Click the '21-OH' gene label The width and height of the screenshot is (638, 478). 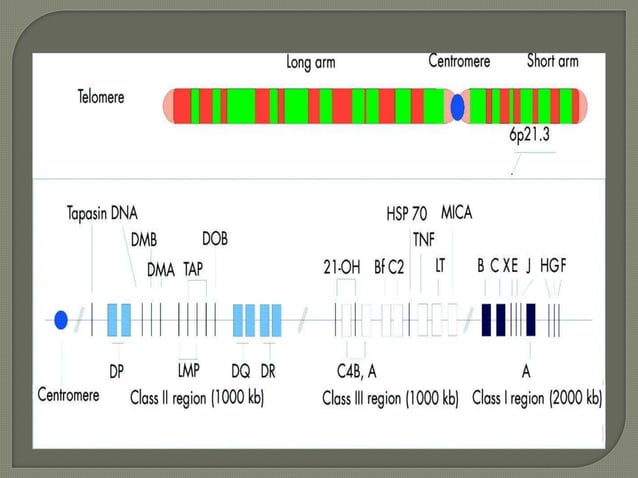tap(342, 267)
